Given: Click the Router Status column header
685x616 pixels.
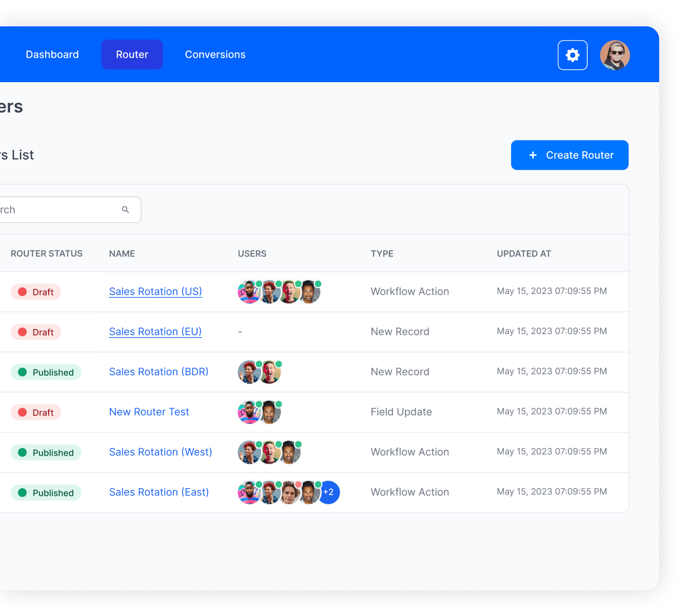Looking at the screenshot, I should [x=46, y=253].
